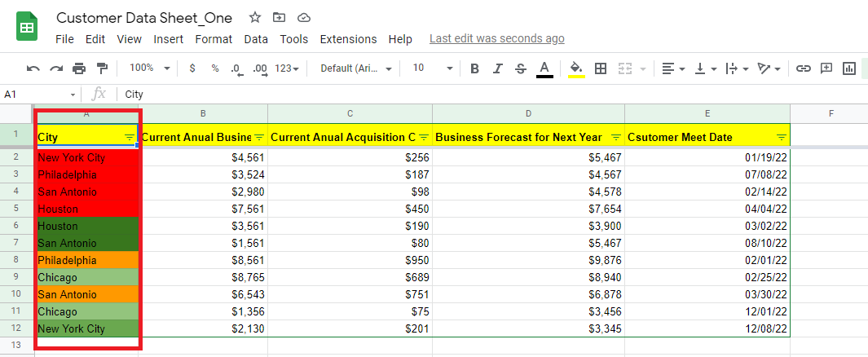This screenshot has height=357, width=868.
Task: Open the fill color picker
Action: coord(576,68)
